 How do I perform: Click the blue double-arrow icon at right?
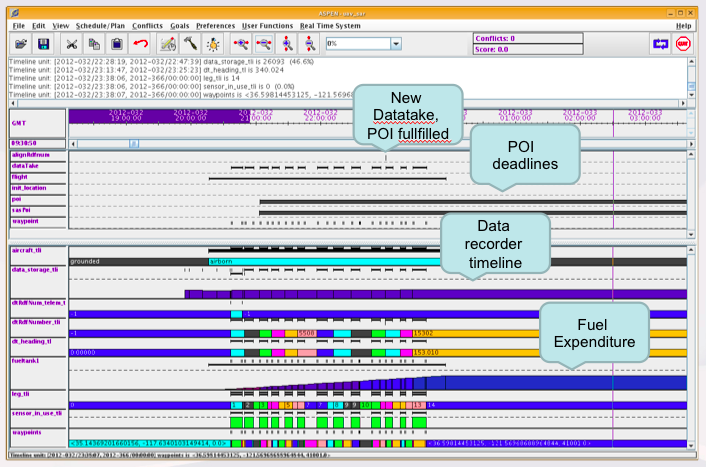[x=661, y=44]
